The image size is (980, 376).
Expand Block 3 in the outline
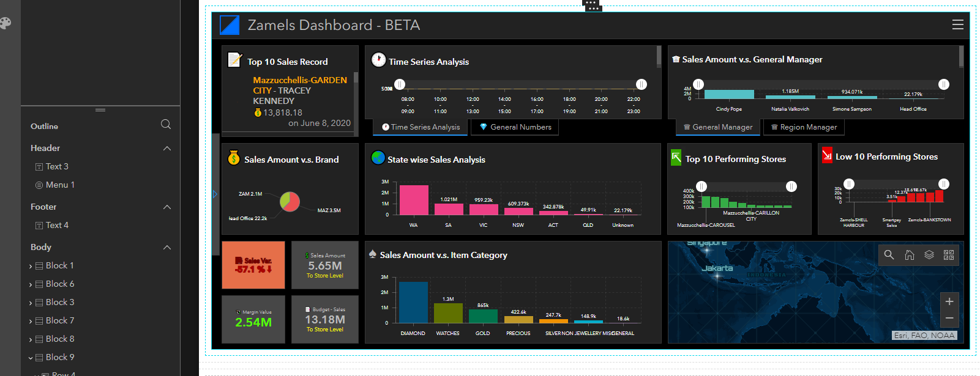[31, 303]
